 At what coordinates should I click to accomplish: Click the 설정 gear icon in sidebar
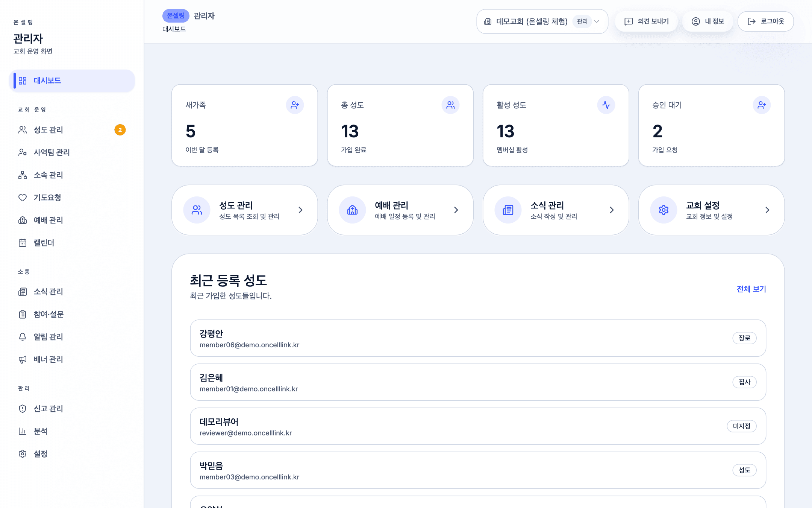23,454
